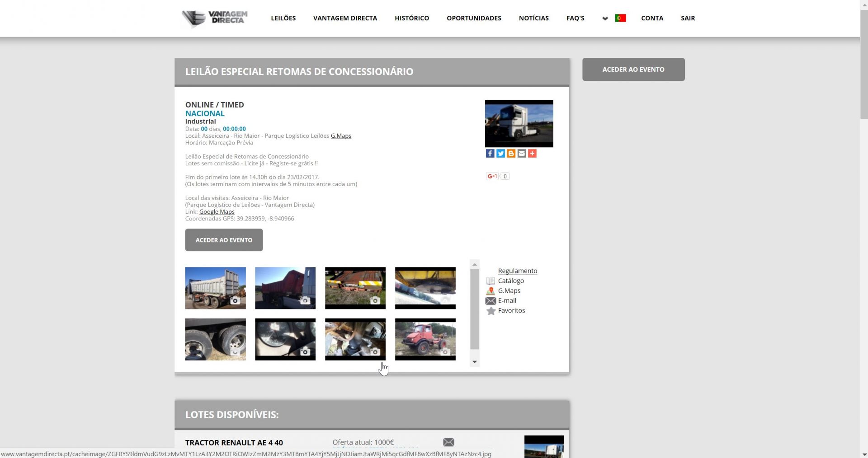Share auction via email icon
868x458 pixels.
click(522, 154)
